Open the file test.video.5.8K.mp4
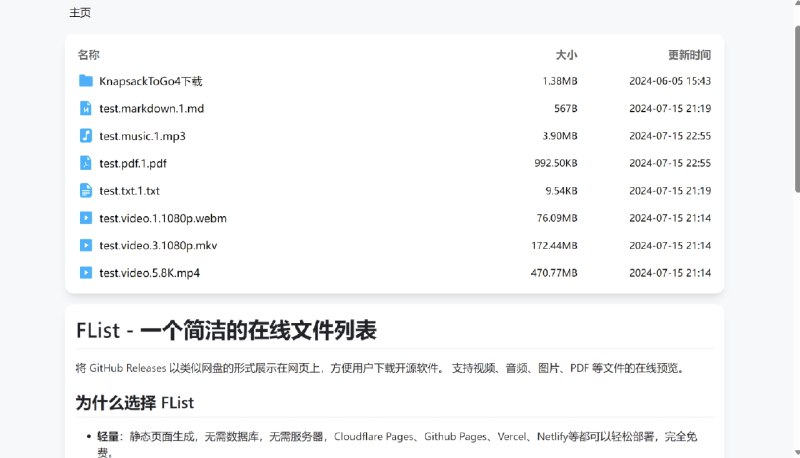 149,273
